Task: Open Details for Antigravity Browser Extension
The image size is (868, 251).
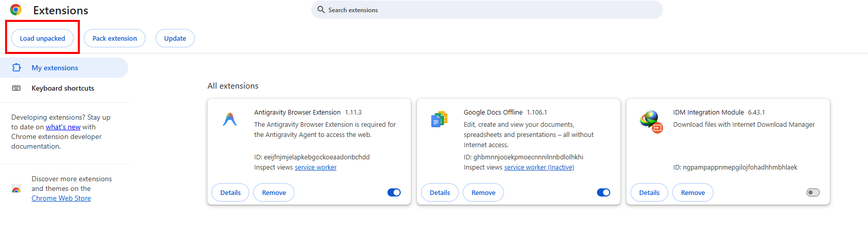Action: pos(230,192)
